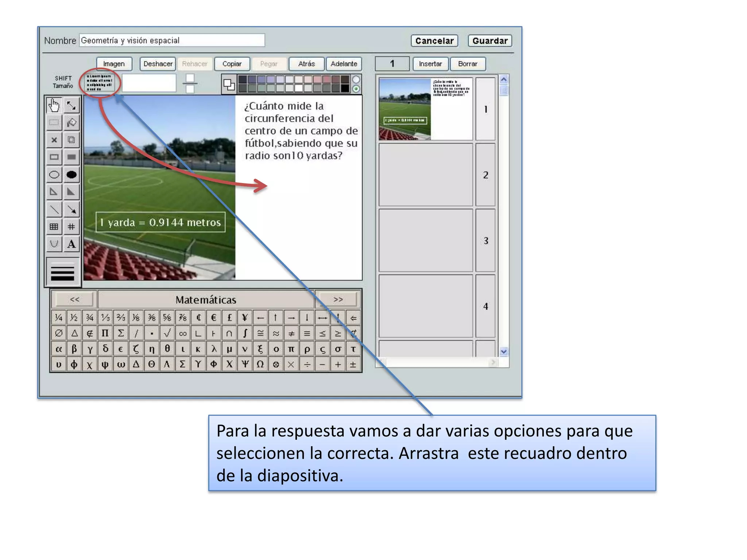Click the bulleted options list box icon
This screenshot has width=747, height=560.
(x=100, y=83)
